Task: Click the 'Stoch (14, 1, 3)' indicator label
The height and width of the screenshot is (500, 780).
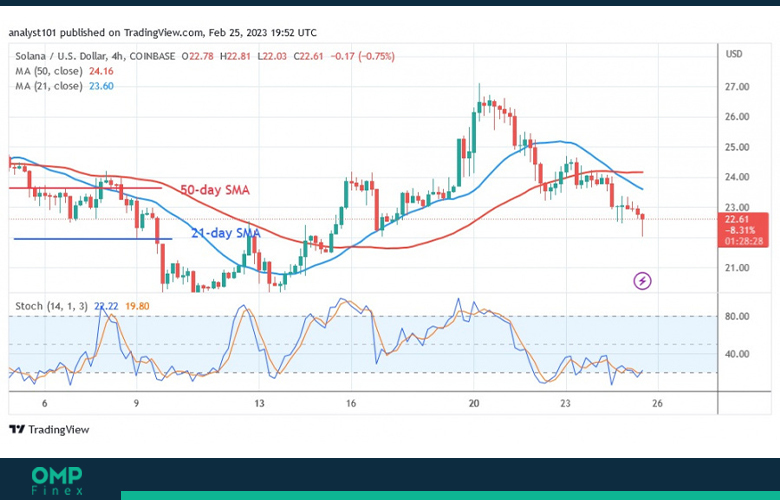Action: tap(51, 306)
